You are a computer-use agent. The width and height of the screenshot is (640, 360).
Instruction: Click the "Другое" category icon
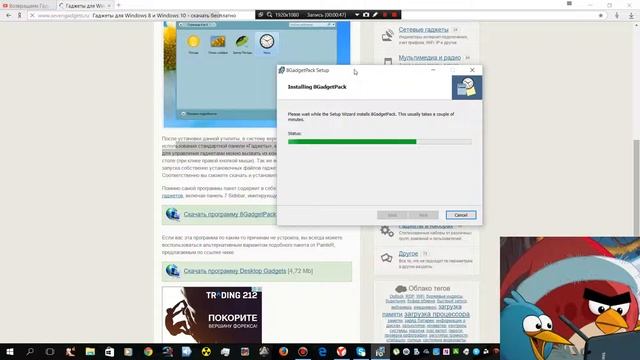point(387,258)
